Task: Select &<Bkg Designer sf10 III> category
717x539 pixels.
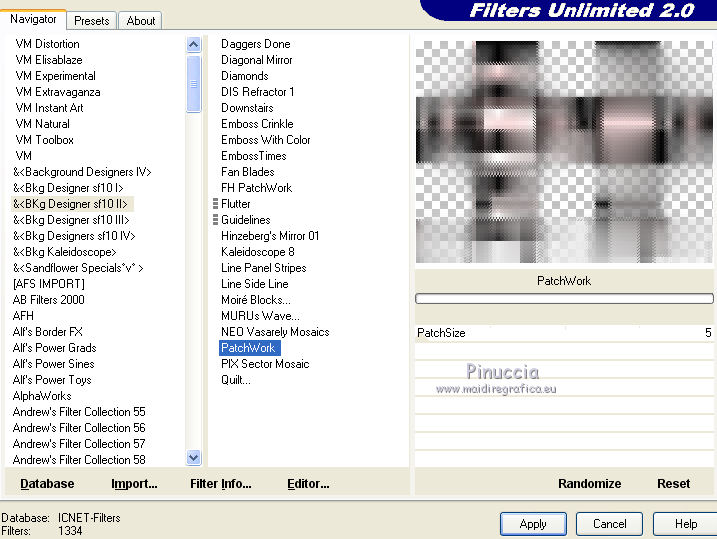Action: [71, 220]
